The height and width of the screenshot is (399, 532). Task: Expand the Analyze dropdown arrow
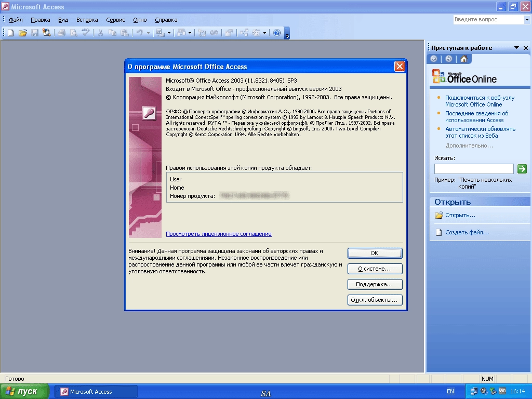(x=190, y=33)
